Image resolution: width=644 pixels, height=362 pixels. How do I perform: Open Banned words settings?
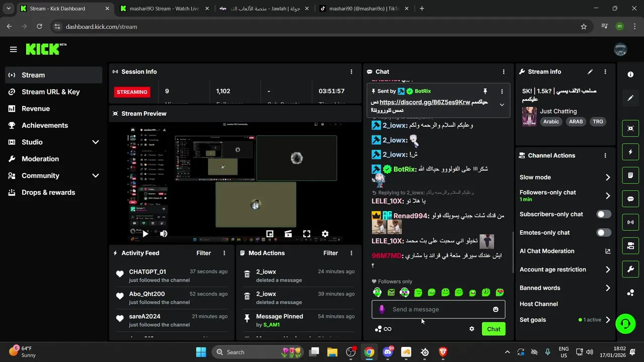(x=565, y=288)
